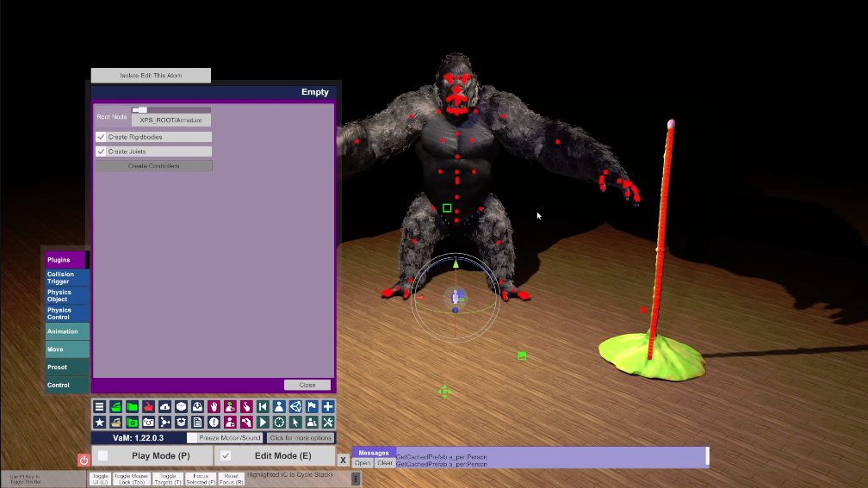
Task: Close the Empty plugin panel
Action: click(307, 385)
